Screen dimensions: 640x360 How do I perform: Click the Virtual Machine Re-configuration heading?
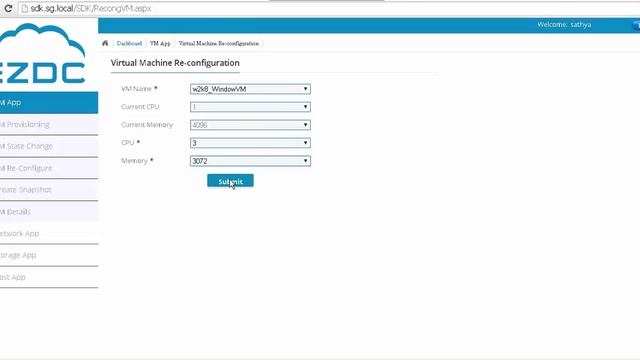point(175,63)
